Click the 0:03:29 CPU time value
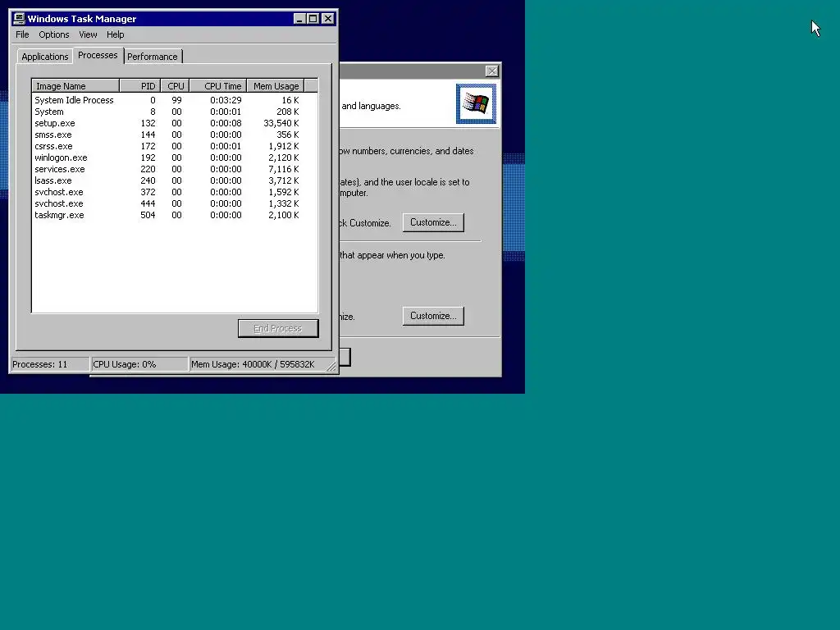This screenshot has width=840, height=630. pos(226,100)
